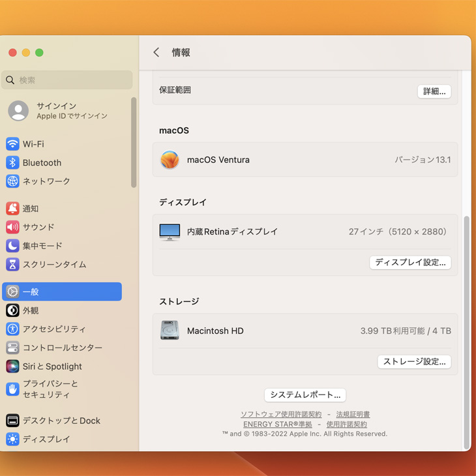Open コントロールセンター icon

pos(12,348)
